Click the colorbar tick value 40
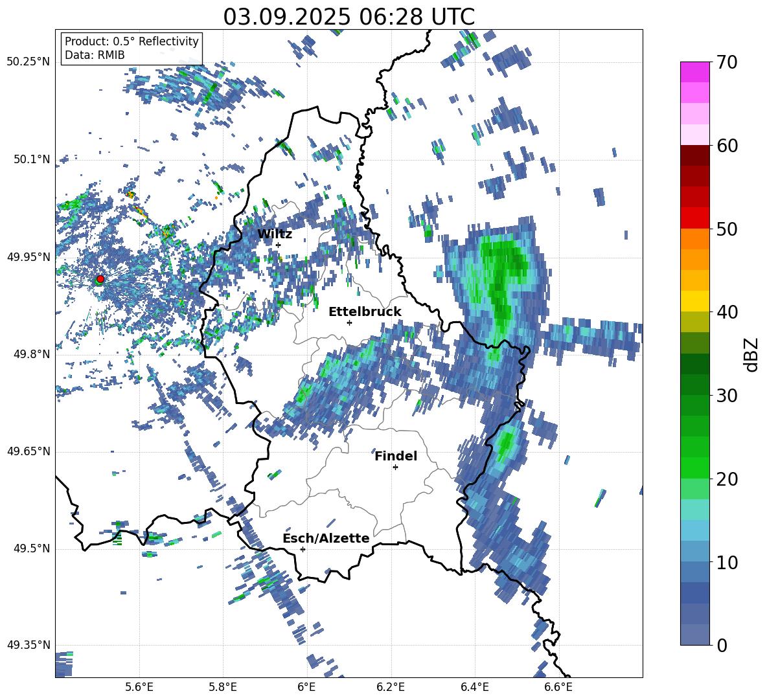Image resolution: width=767 pixels, height=700 pixels. 727,312
